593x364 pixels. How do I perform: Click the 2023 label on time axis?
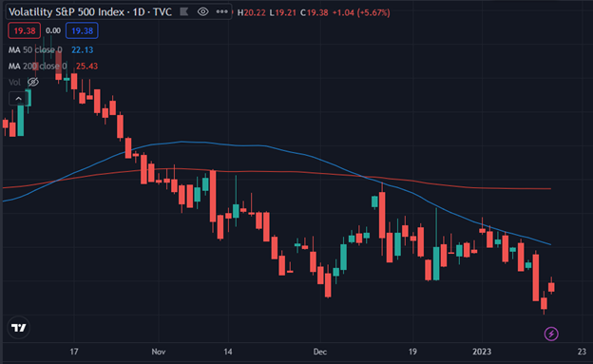click(482, 352)
